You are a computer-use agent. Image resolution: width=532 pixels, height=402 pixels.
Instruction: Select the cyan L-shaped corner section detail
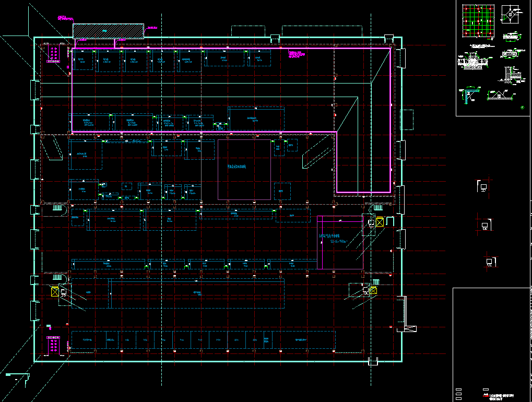coord(469,94)
